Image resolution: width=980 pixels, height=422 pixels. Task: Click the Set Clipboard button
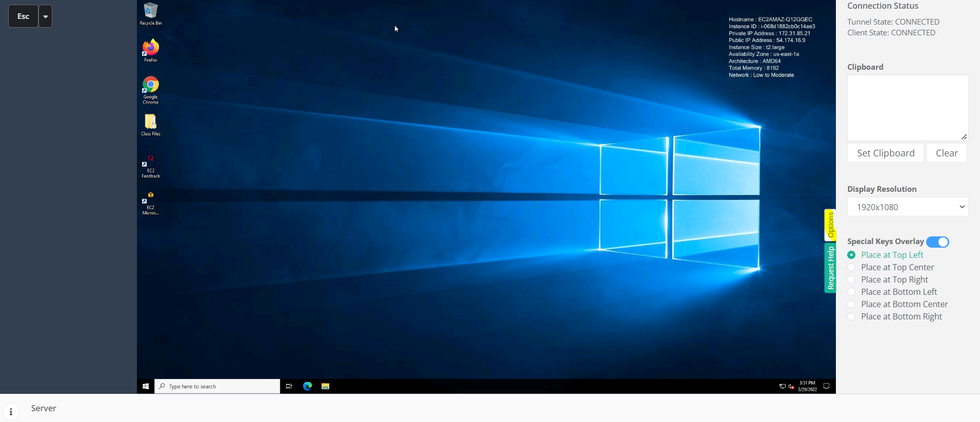tap(886, 153)
